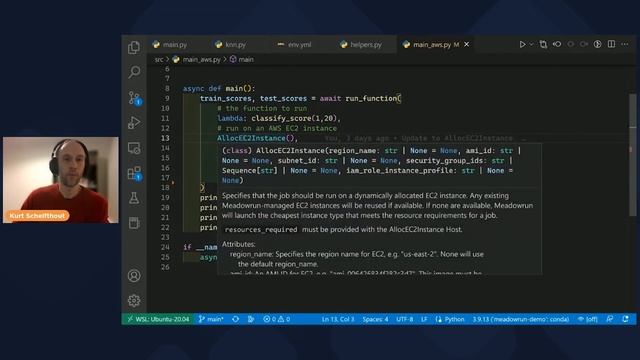The height and width of the screenshot is (360, 640).
Task: Expand the run button dropdown arrow
Action: click(x=531, y=44)
